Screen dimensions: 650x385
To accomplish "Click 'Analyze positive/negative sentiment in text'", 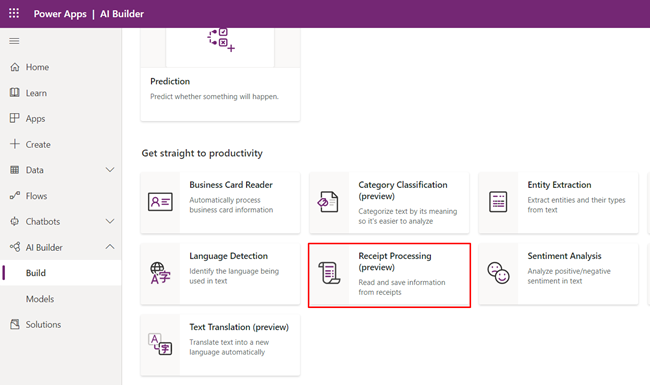I will (569, 276).
